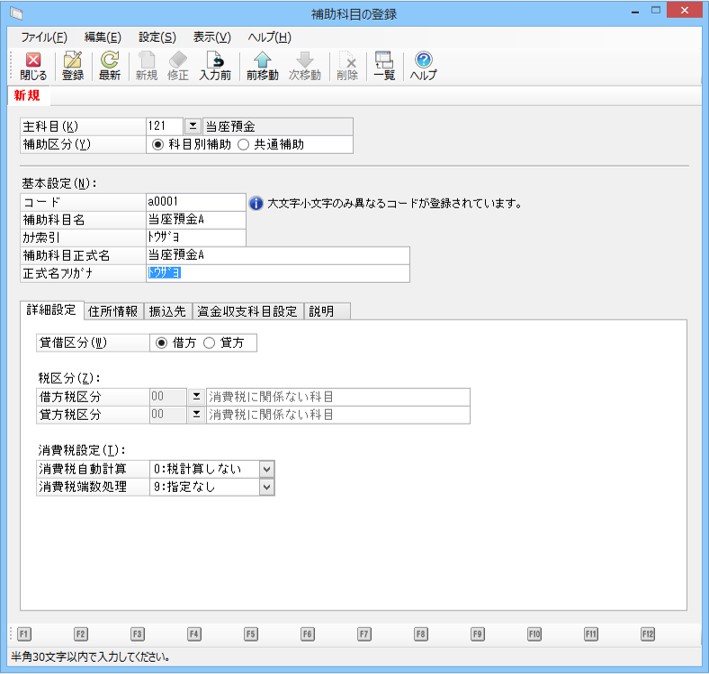Open the 主科目 code dropdown arrow

pyautogui.click(x=193, y=126)
